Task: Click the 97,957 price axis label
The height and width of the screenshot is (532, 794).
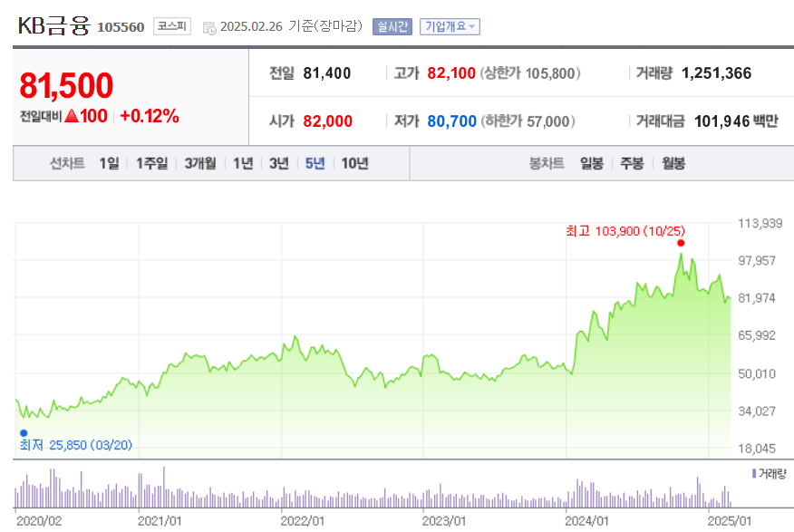Action: point(757,261)
